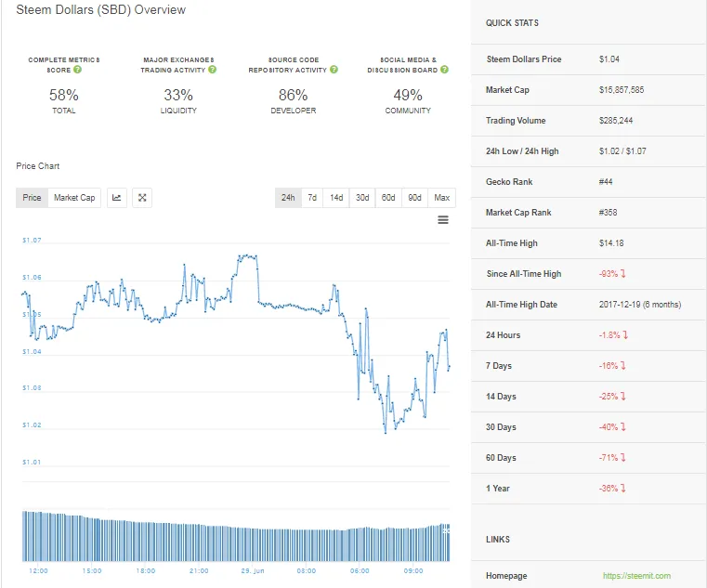Click help icon beside Complete Metrics Score
Screen dimensions: 707x588
(77, 70)
